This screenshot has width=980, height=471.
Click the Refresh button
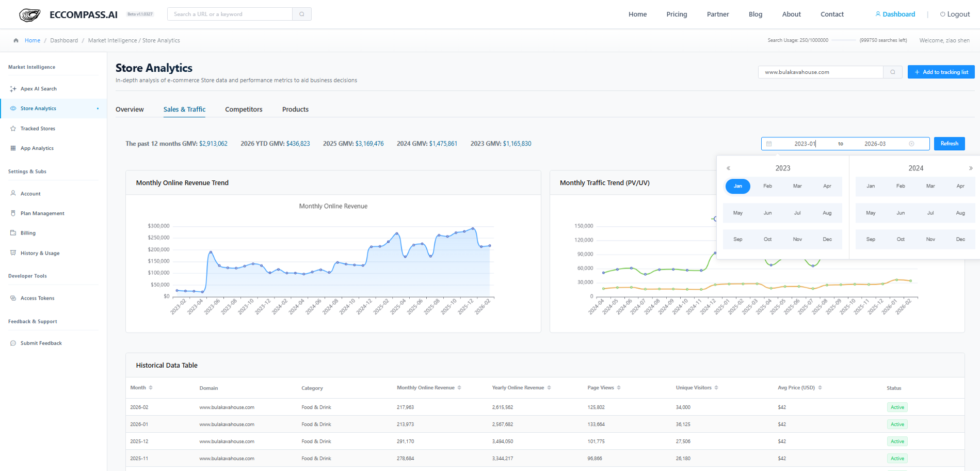point(949,144)
